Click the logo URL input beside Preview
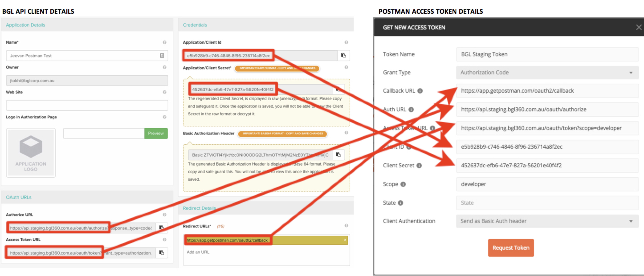The image size is (644, 276). coord(104,133)
